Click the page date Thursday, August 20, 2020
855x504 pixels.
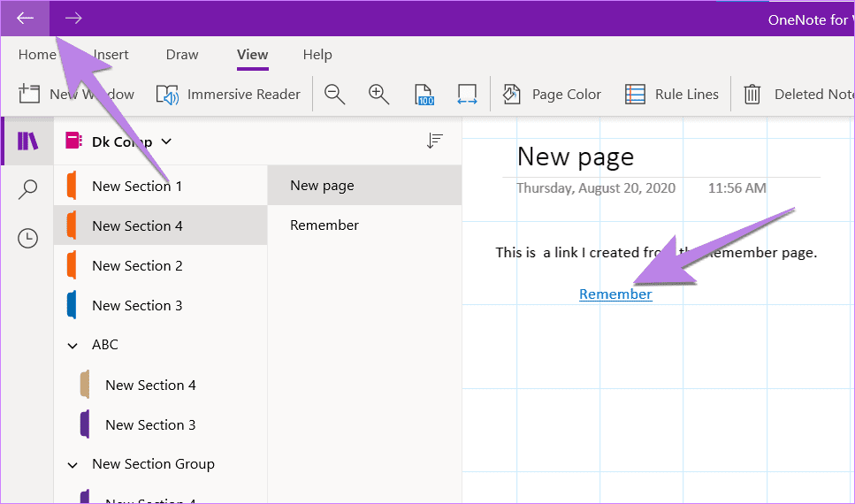595,188
